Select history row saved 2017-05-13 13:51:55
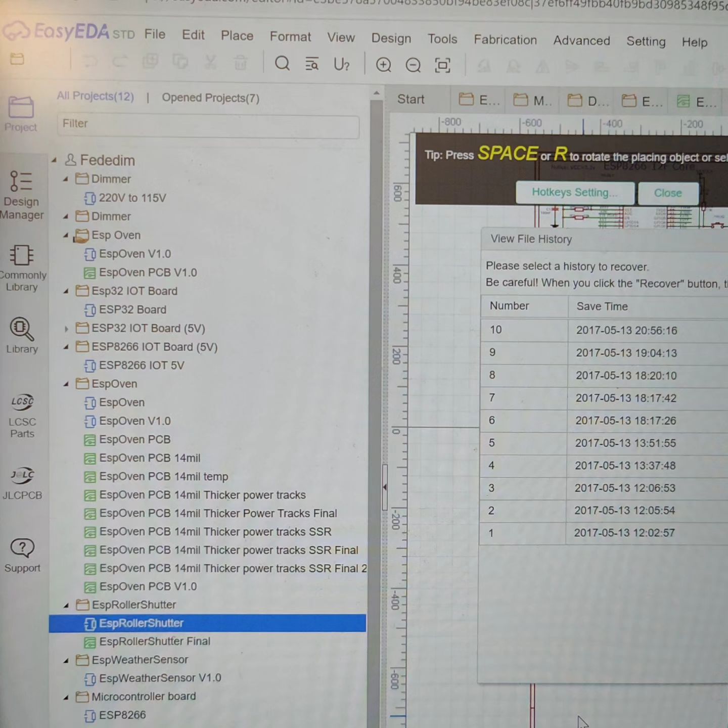This screenshot has width=728, height=728. coord(604,443)
